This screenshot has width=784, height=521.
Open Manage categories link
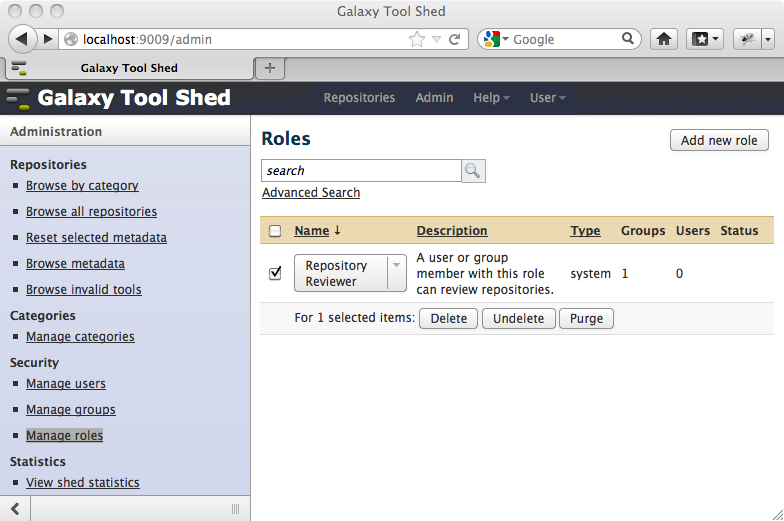click(x=80, y=336)
